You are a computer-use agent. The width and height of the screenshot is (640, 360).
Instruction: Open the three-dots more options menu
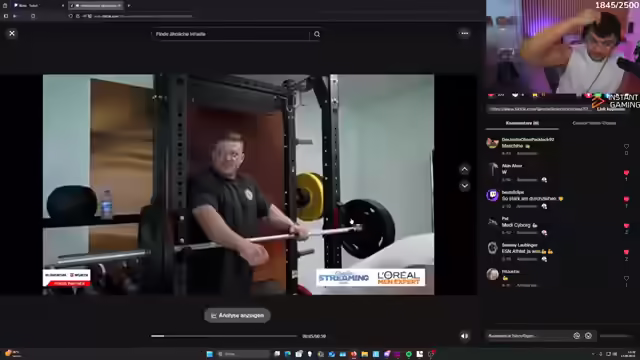coord(464,33)
